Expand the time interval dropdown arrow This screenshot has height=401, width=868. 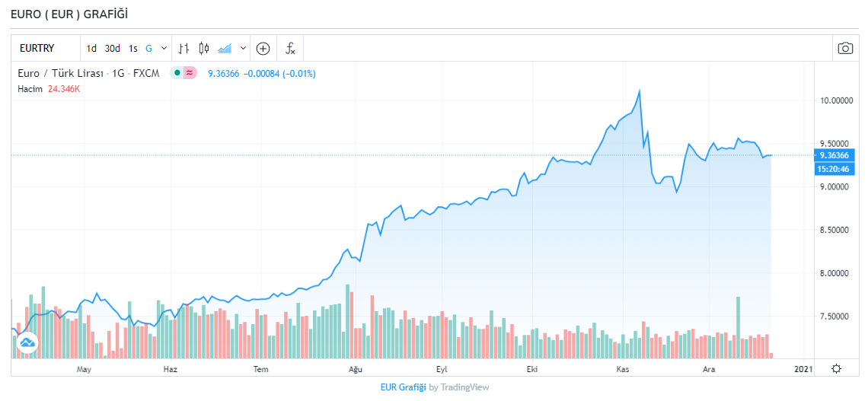164,48
